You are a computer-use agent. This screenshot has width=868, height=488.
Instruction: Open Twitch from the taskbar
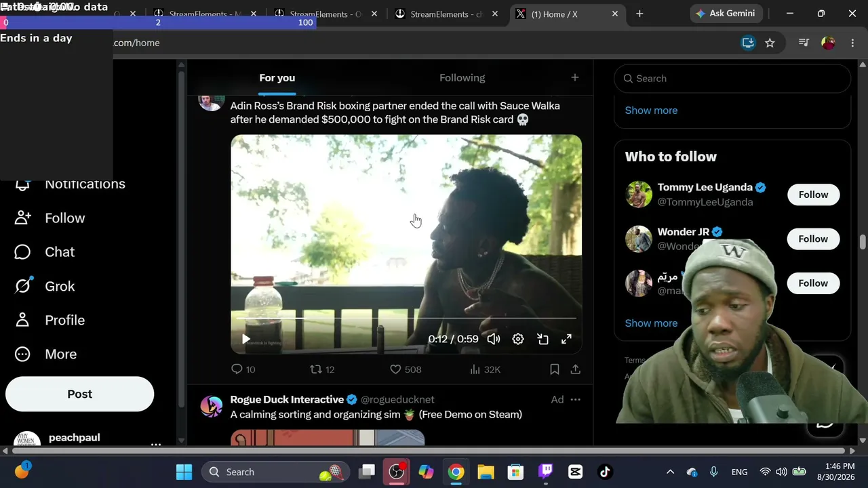click(x=545, y=472)
